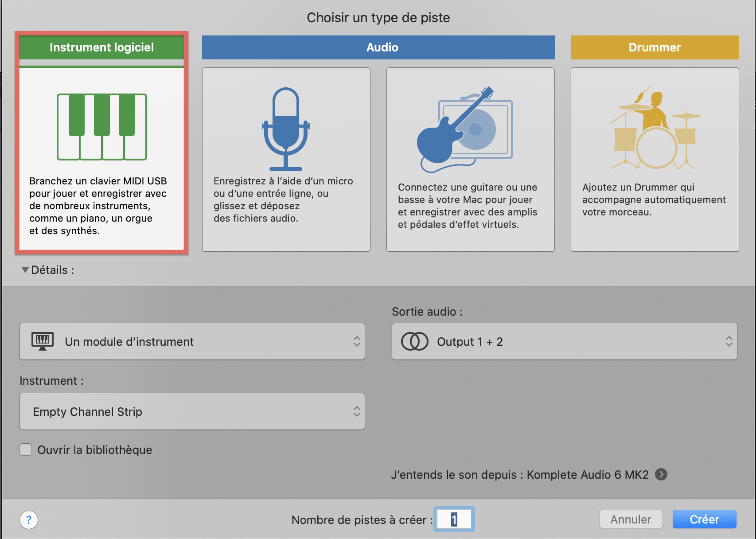Select the Drummer header tab
This screenshot has height=539, width=756.
[x=655, y=47]
